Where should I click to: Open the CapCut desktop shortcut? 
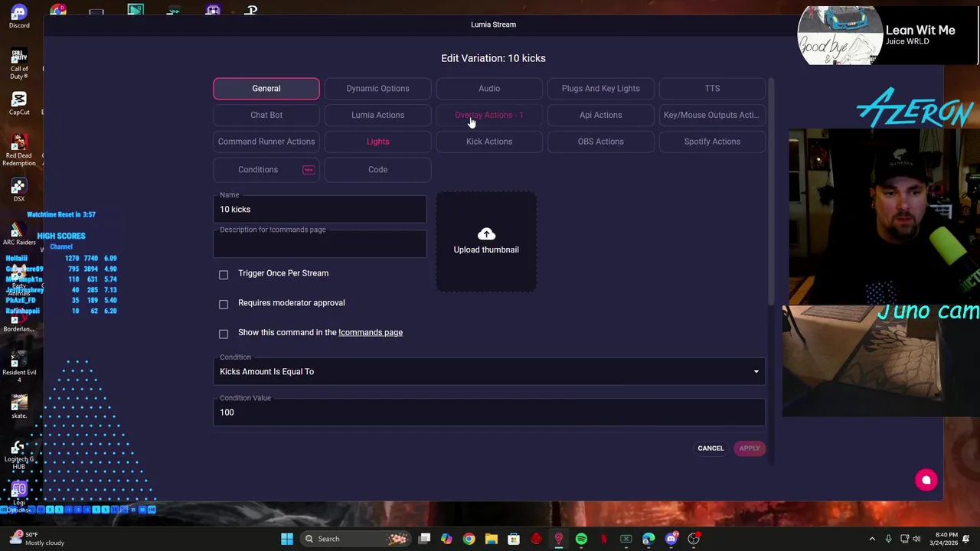pos(19,103)
